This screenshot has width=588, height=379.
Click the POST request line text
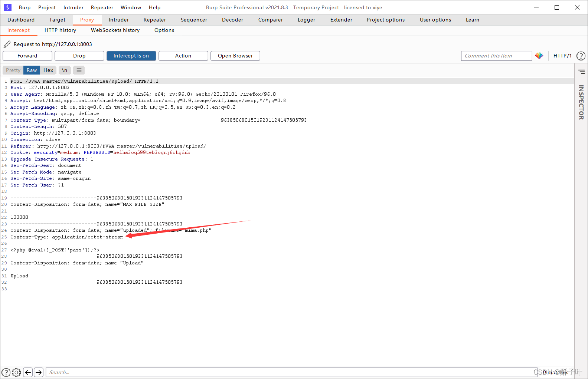coord(85,81)
